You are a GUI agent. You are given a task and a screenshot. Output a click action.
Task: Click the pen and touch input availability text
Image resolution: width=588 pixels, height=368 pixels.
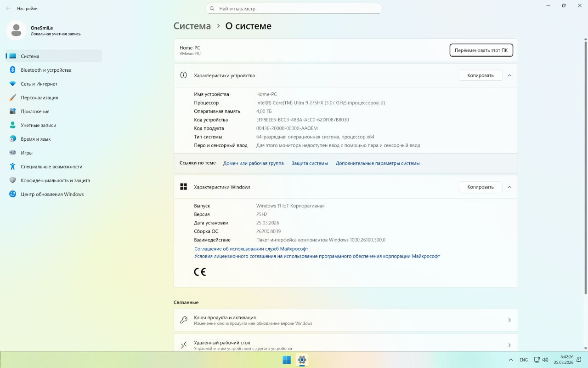click(x=338, y=145)
